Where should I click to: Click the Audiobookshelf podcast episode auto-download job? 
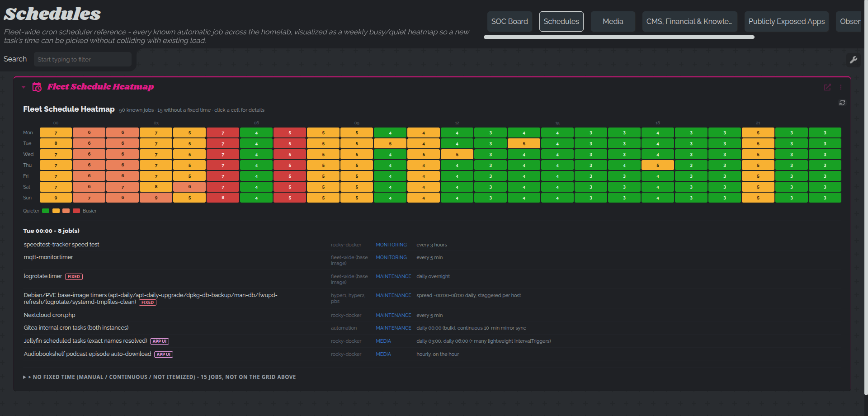pyautogui.click(x=88, y=354)
